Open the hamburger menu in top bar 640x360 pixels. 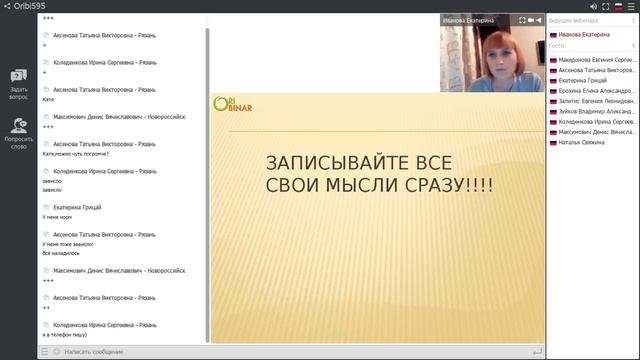click(x=631, y=7)
